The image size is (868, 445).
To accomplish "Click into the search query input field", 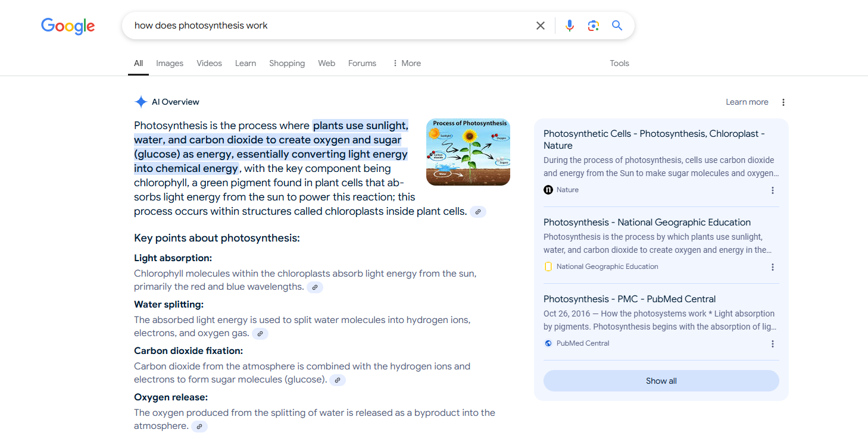I will (x=327, y=26).
